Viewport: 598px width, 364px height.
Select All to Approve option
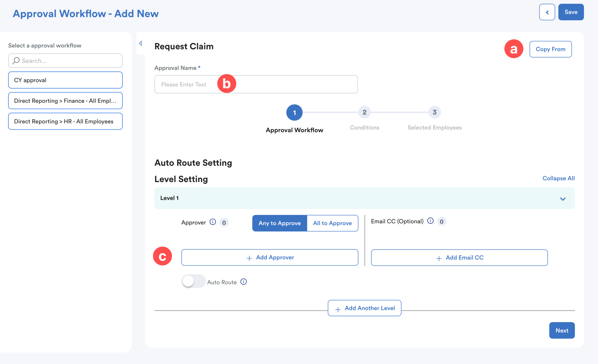pyautogui.click(x=332, y=223)
